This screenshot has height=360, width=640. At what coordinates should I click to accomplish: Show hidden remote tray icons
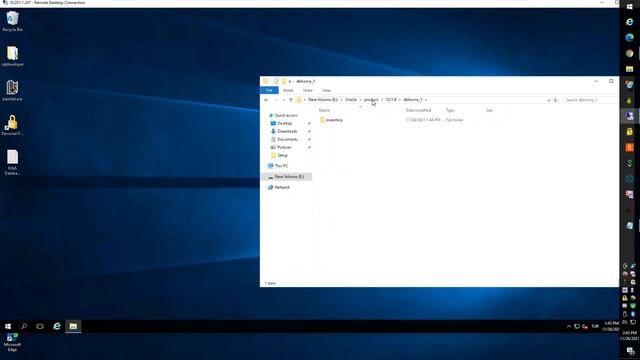coord(569,326)
